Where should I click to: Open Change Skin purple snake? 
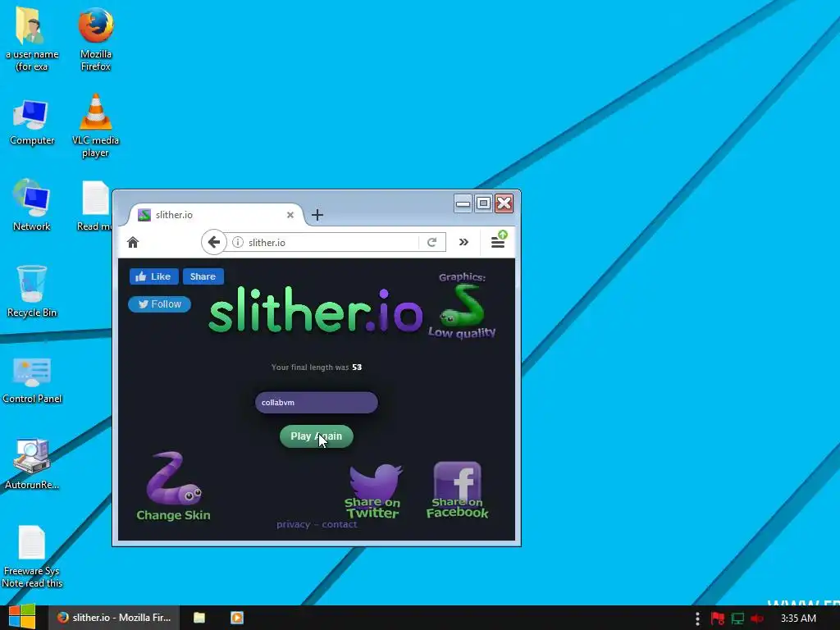(x=173, y=486)
